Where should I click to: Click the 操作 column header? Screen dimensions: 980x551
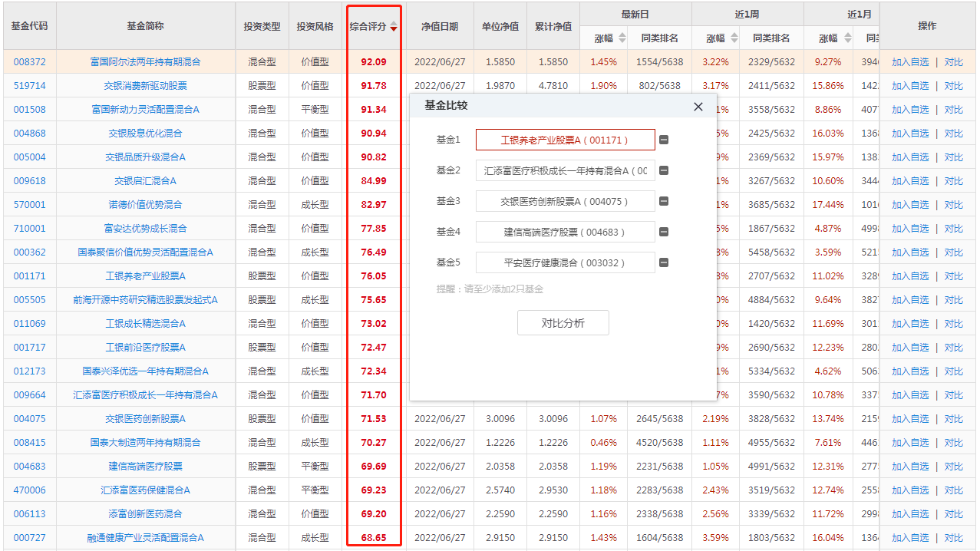927,26
